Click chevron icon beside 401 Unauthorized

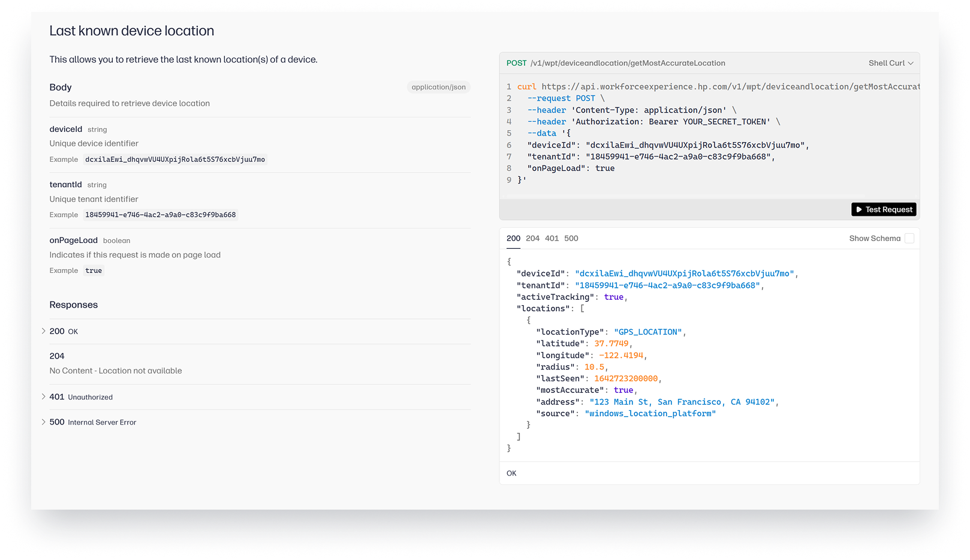44,396
